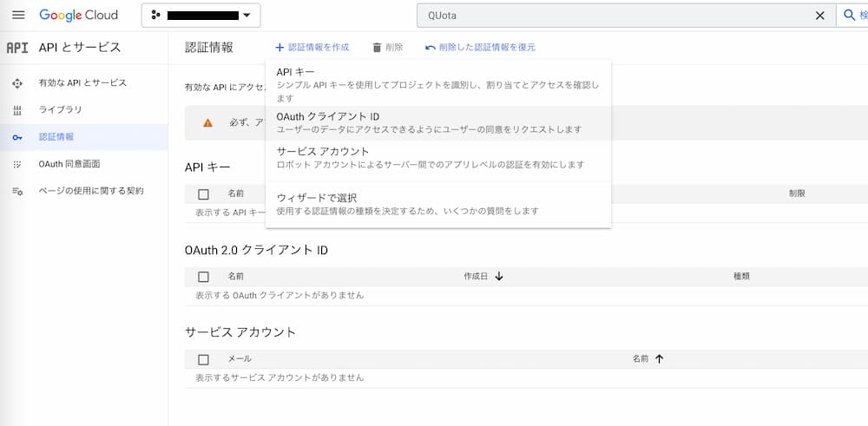This screenshot has width=868, height=426.
Task: Sort OAuth clients by 作成日 arrow
Action: (x=499, y=276)
